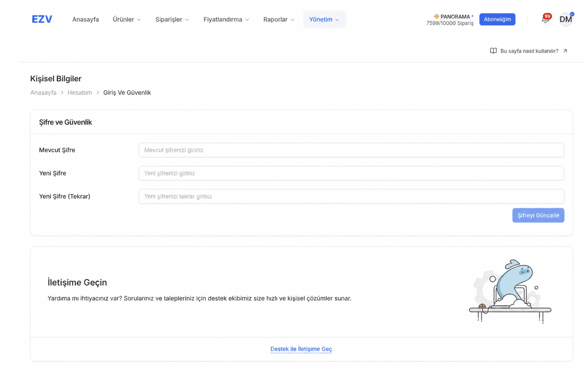Click Hesabım in the breadcrumb

pos(80,92)
